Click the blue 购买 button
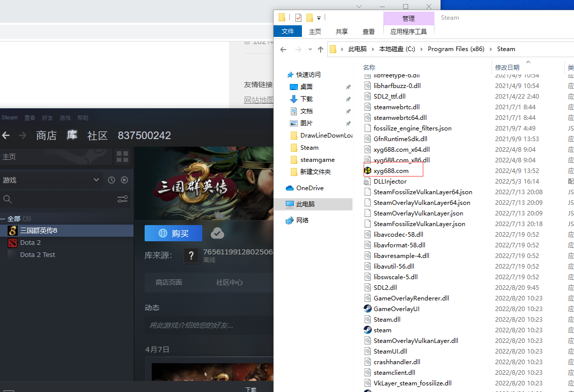Viewport: 574px width, 392px height. 173,233
